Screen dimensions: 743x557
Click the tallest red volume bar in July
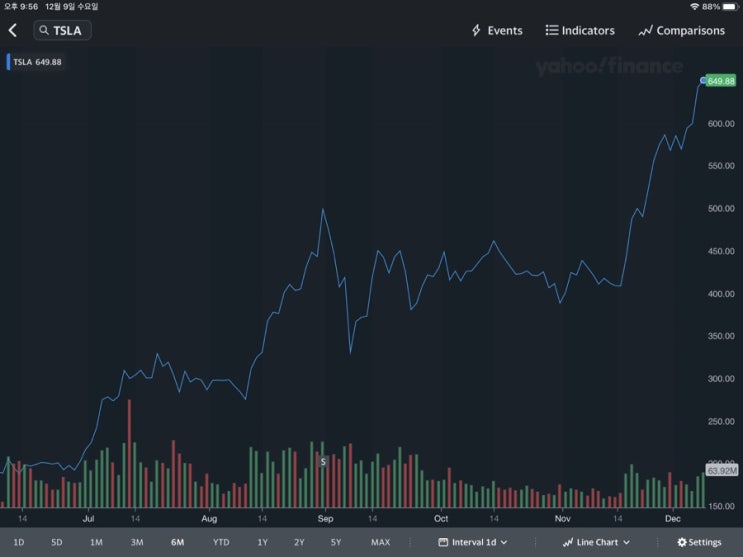pyautogui.click(x=129, y=453)
